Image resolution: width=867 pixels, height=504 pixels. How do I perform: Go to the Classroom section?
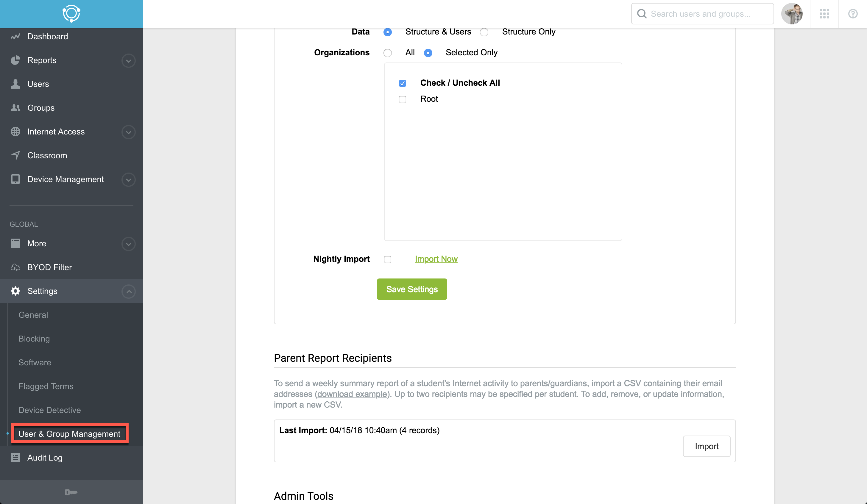47,155
